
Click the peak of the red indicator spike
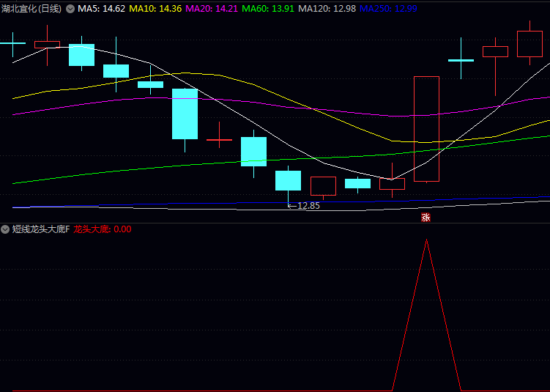pyautogui.click(x=426, y=240)
